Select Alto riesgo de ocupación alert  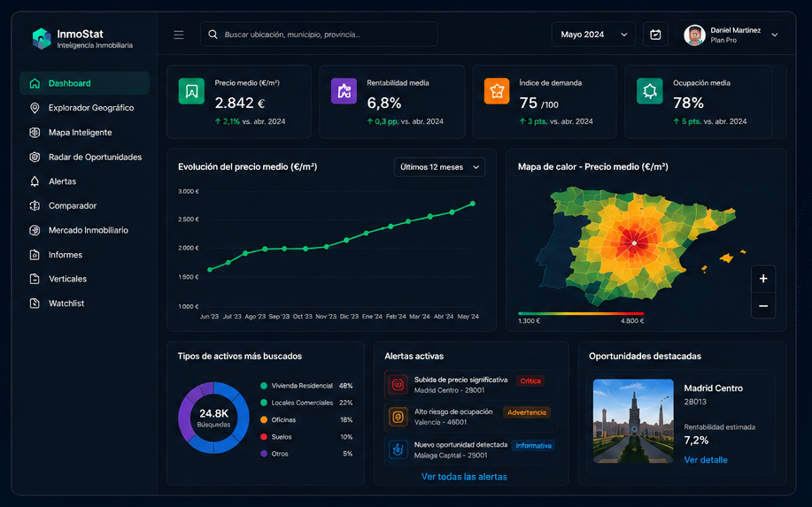(x=471, y=417)
